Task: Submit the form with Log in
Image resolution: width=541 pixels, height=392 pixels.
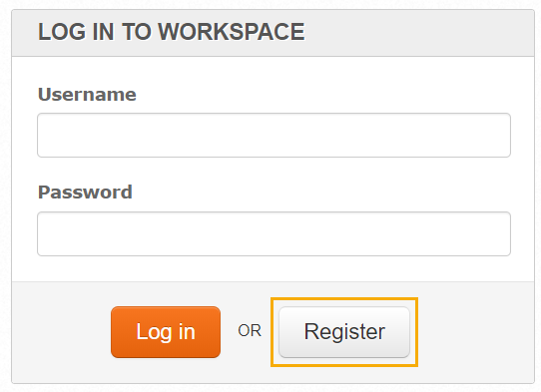Action: 166,332
